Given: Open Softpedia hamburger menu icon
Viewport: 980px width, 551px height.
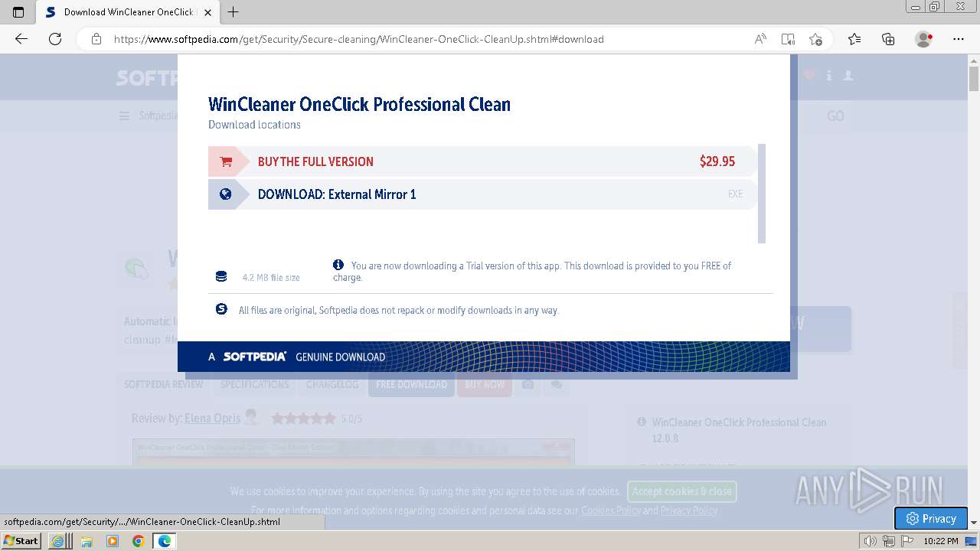Looking at the screenshot, I should (x=124, y=116).
